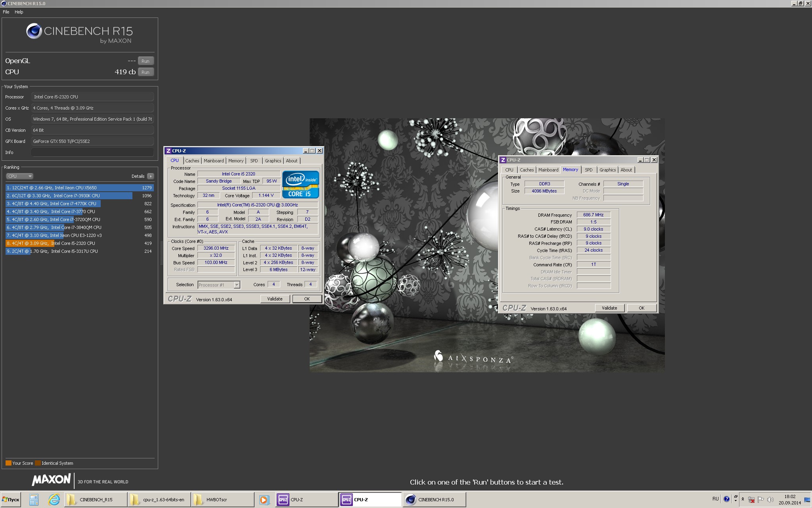Click the clock showing 18:02
The image size is (812, 508).
790,496
